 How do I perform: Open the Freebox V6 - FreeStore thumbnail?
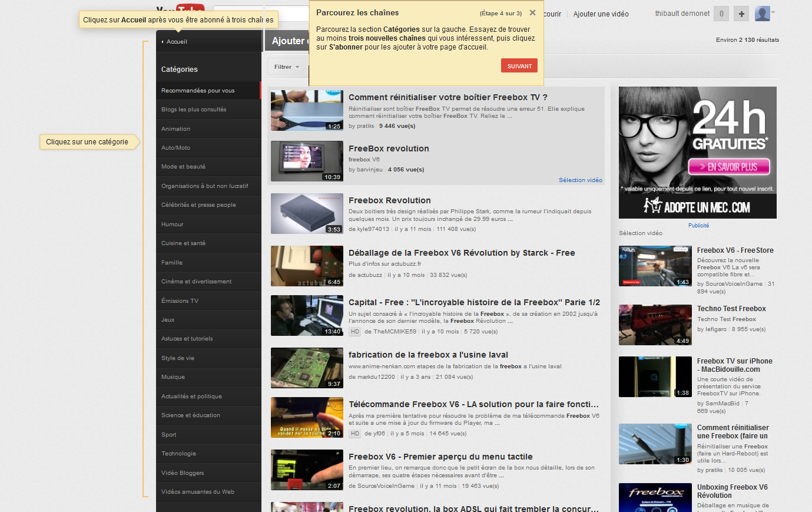tap(655, 266)
